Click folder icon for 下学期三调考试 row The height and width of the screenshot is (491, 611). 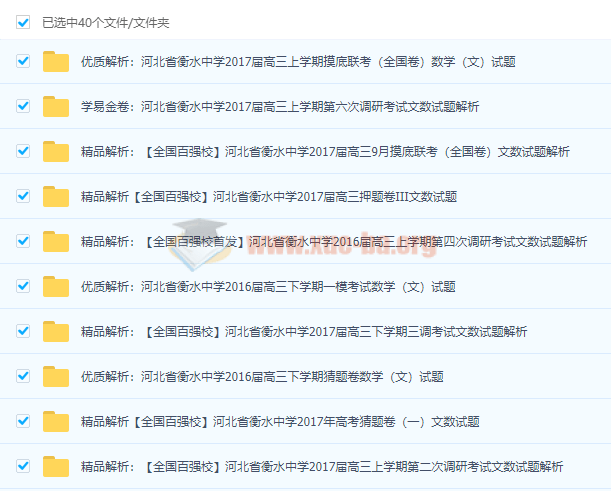click(56, 331)
